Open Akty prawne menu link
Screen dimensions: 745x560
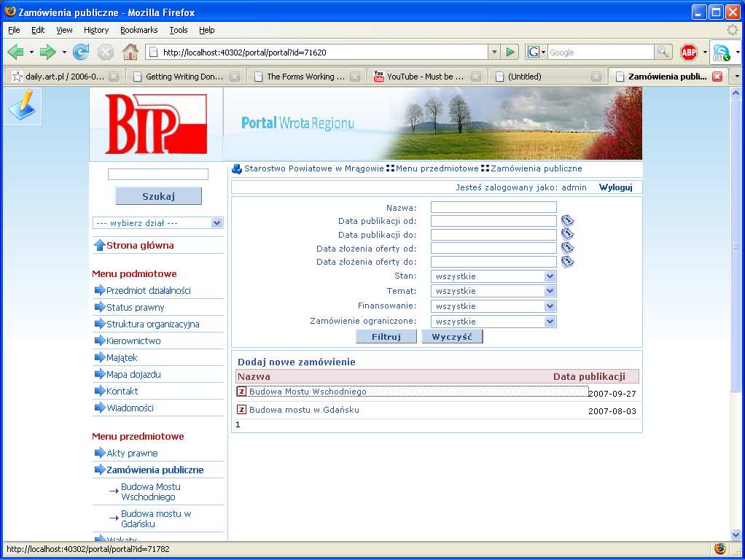click(132, 453)
